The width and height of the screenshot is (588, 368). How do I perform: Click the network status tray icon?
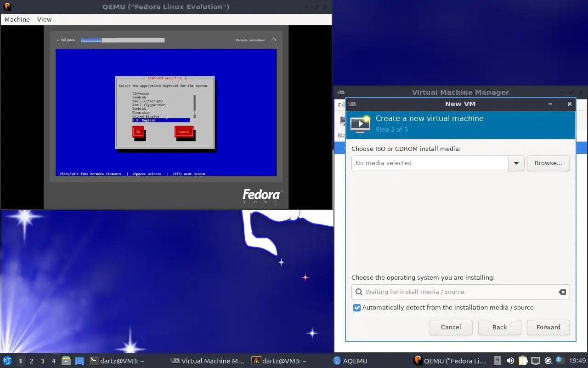[x=536, y=361]
